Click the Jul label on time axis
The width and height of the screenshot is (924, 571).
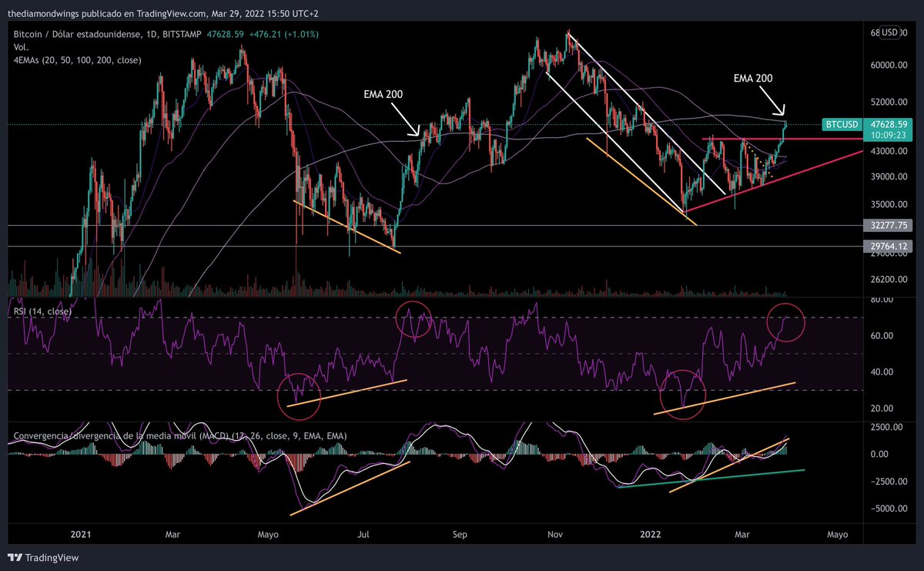[x=365, y=533]
